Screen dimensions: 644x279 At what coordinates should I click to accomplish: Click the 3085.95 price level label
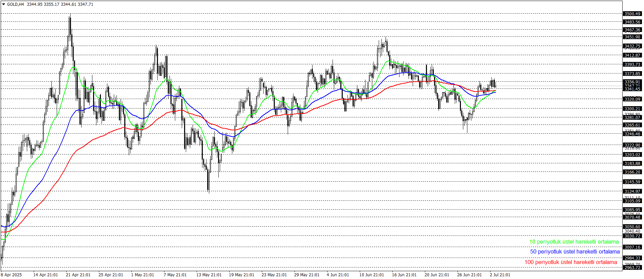[632, 210]
